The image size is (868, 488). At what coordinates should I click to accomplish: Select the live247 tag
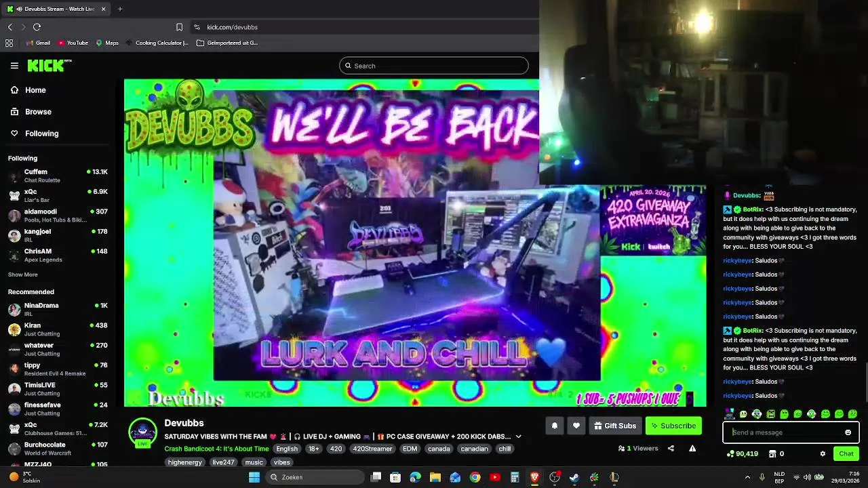click(223, 462)
